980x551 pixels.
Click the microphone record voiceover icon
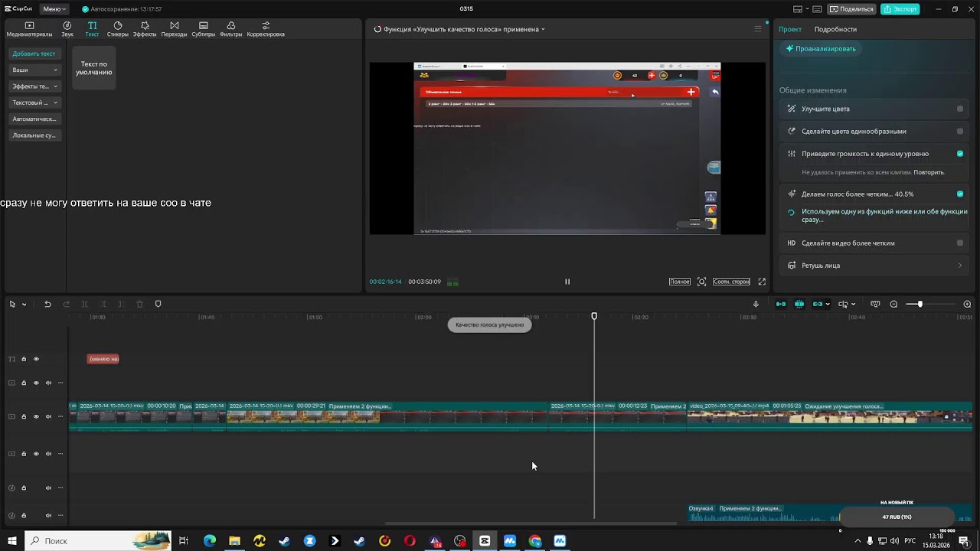756,304
